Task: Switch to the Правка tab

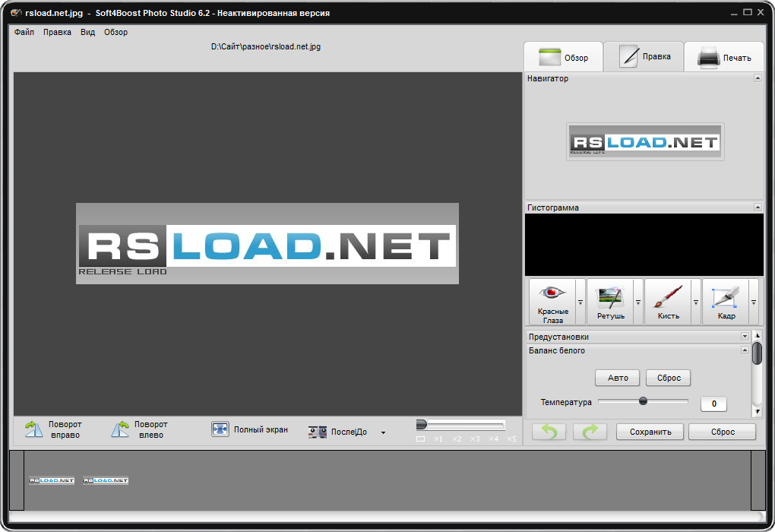Action: 644,56
